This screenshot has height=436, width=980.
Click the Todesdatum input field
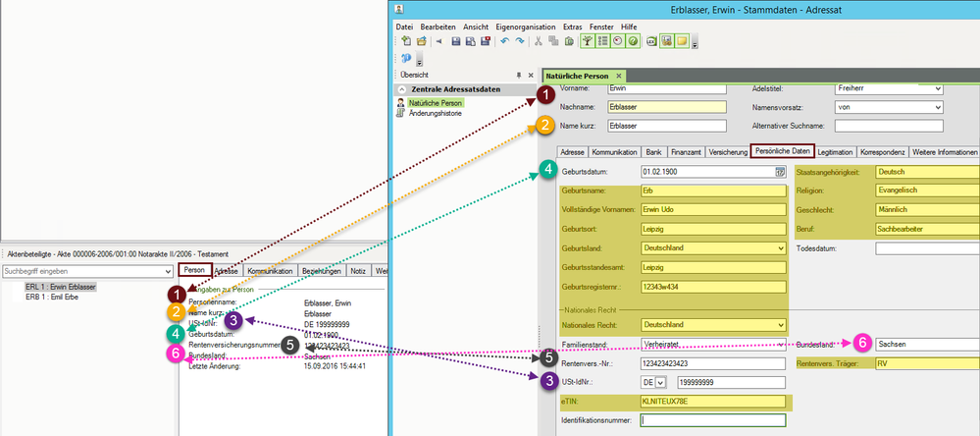(x=927, y=248)
